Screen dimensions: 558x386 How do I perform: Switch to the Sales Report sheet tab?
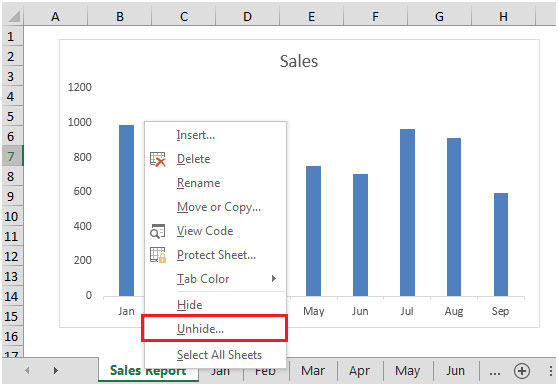pos(148,371)
